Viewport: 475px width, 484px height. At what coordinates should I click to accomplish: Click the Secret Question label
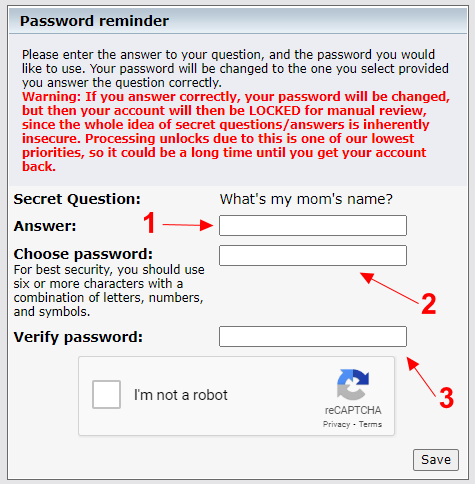pos(77,199)
